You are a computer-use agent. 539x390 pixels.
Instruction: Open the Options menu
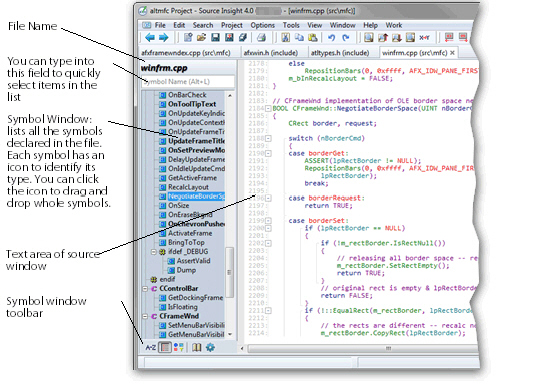click(263, 25)
